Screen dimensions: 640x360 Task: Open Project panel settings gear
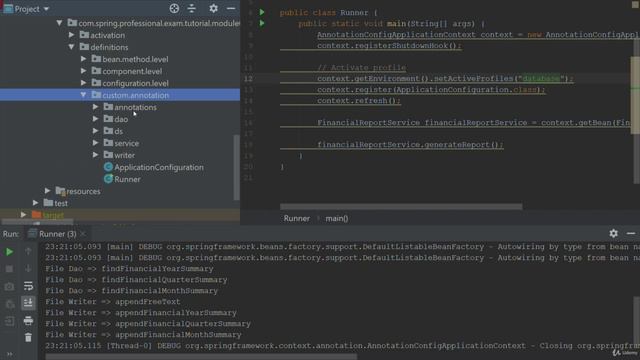[x=213, y=8]
